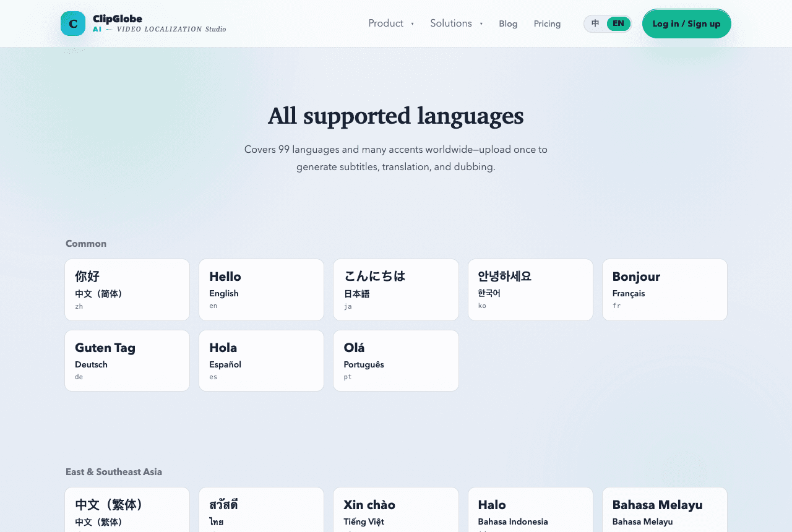The height and width of the screenshot is (532, 792).
Task: Open the Blog page
Action: click(x=508, y=24)
